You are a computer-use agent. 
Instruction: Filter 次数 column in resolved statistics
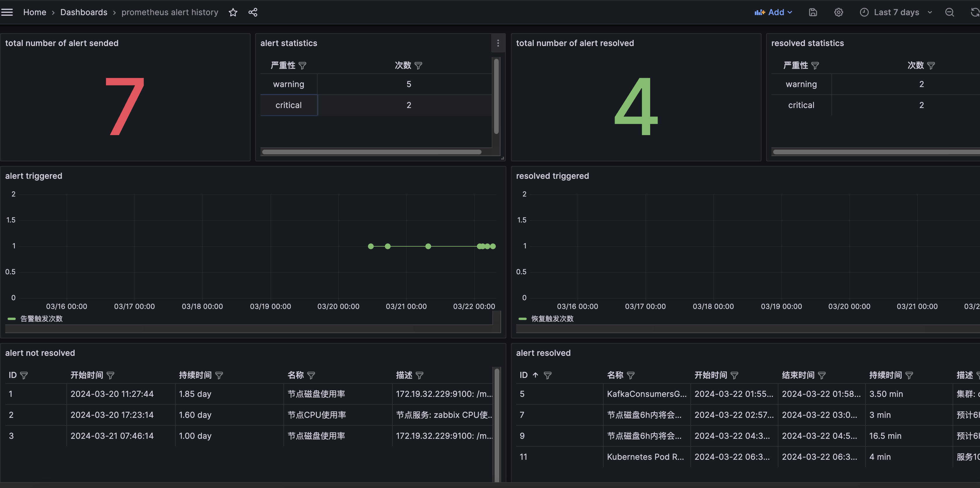click(x=931, y=66)
